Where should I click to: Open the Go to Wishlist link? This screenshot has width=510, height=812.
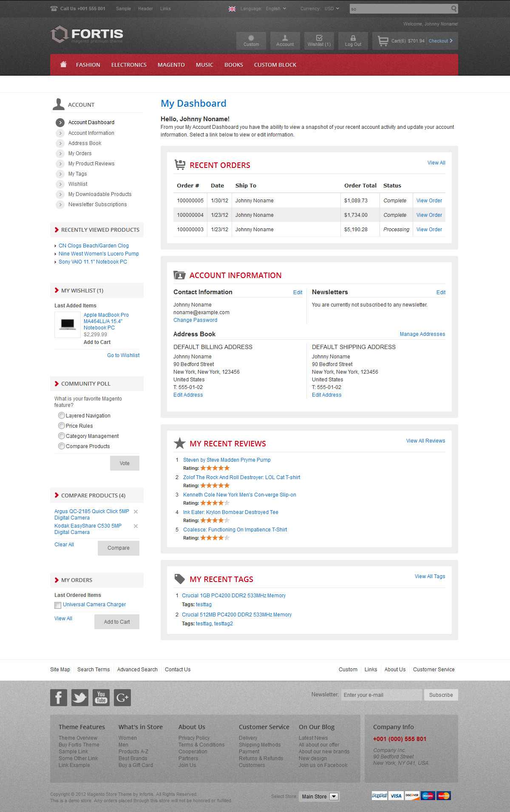click(x=123, y=355)
